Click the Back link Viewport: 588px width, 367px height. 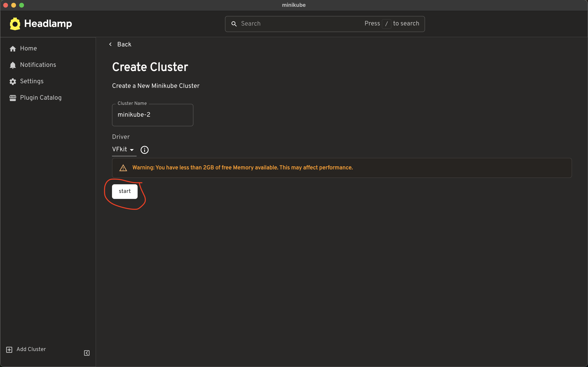[124, 44]
